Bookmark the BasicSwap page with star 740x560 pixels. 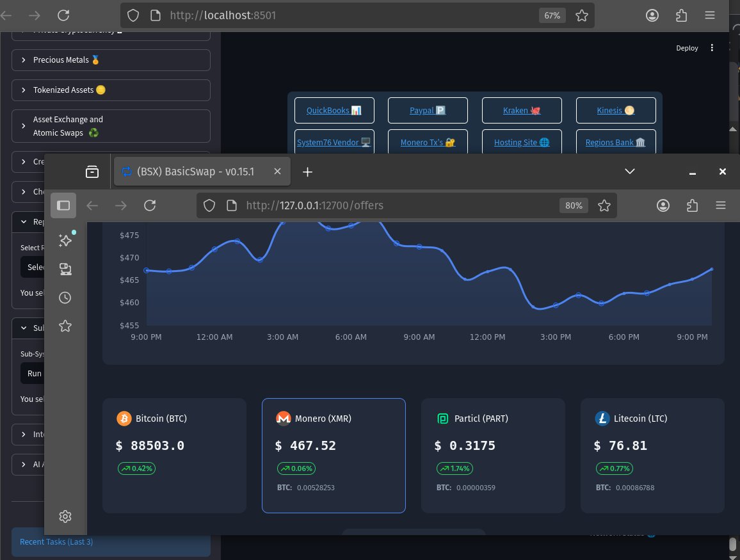(x=604, y=205)
